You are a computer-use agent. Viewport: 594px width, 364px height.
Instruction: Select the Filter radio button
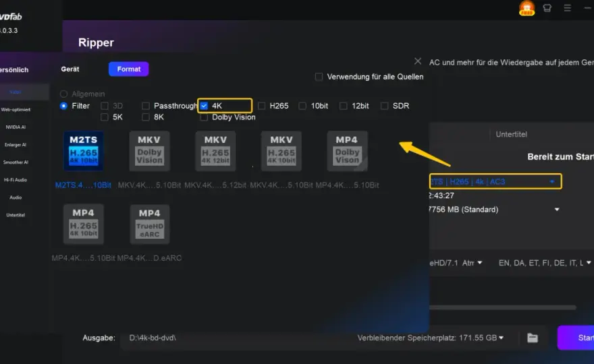pyautogui.click(x=63, y=106)
